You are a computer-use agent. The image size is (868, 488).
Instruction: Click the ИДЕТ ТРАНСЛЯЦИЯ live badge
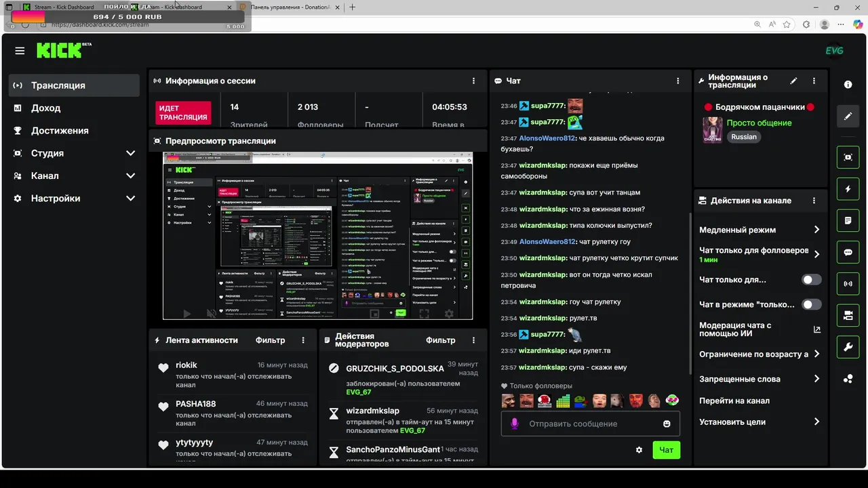pyautogui.click(x=183, y=113)
